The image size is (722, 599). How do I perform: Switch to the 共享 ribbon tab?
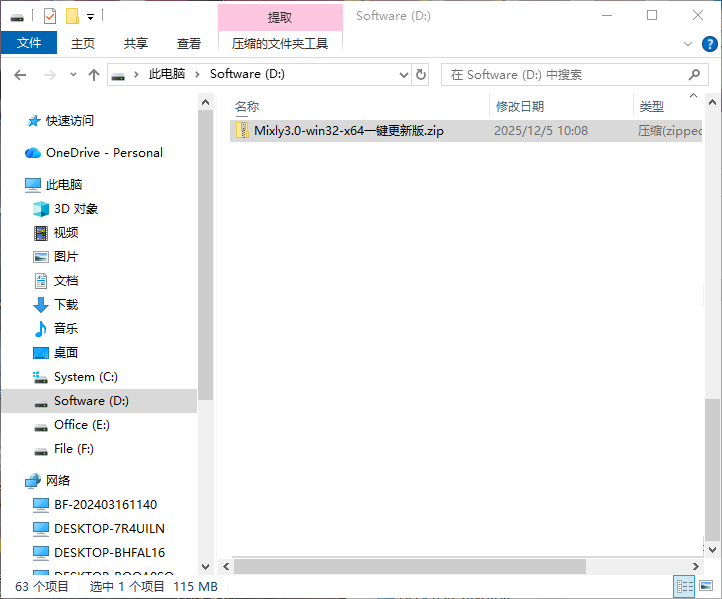pyautogui.click(x=135, y=43)
